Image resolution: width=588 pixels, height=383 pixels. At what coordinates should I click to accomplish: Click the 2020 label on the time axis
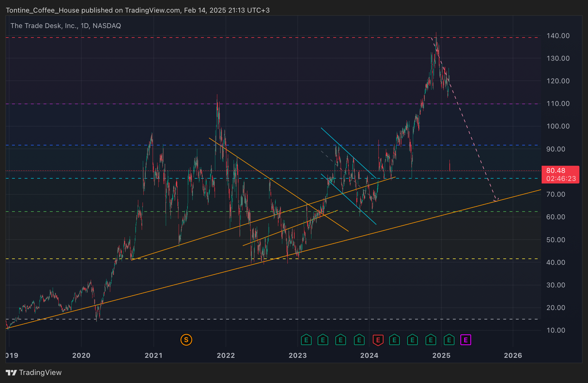pos(81,356)
